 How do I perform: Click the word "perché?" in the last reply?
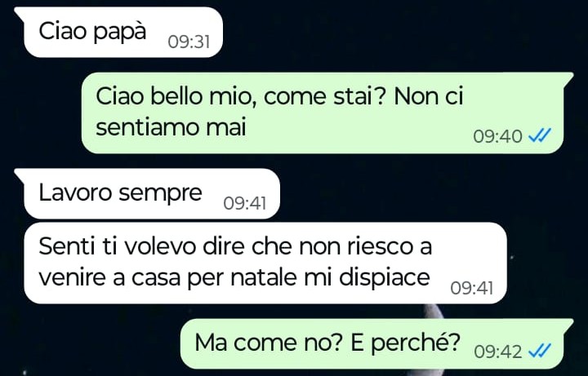415,343
